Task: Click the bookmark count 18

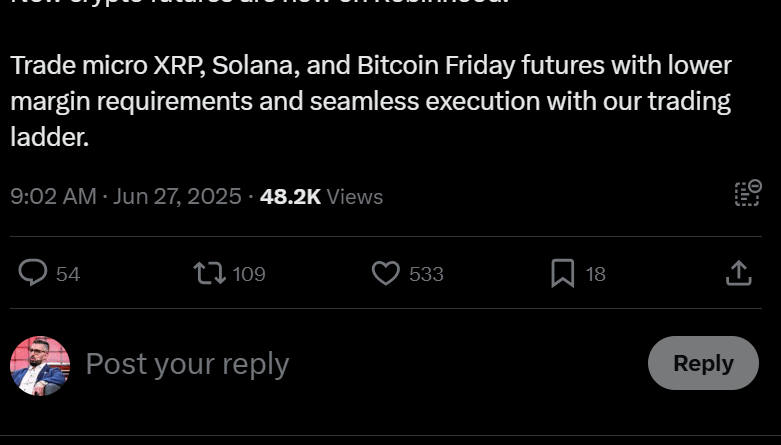Action: pos(596,274)
